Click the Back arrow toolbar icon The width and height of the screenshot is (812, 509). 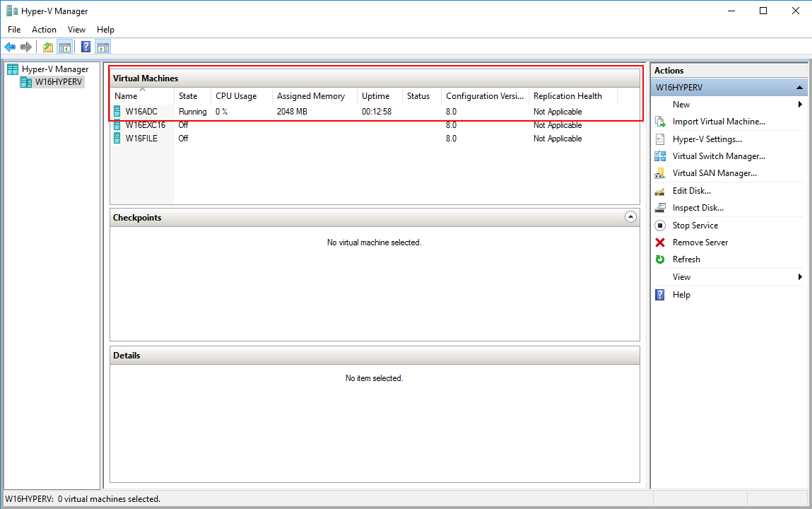10,47
